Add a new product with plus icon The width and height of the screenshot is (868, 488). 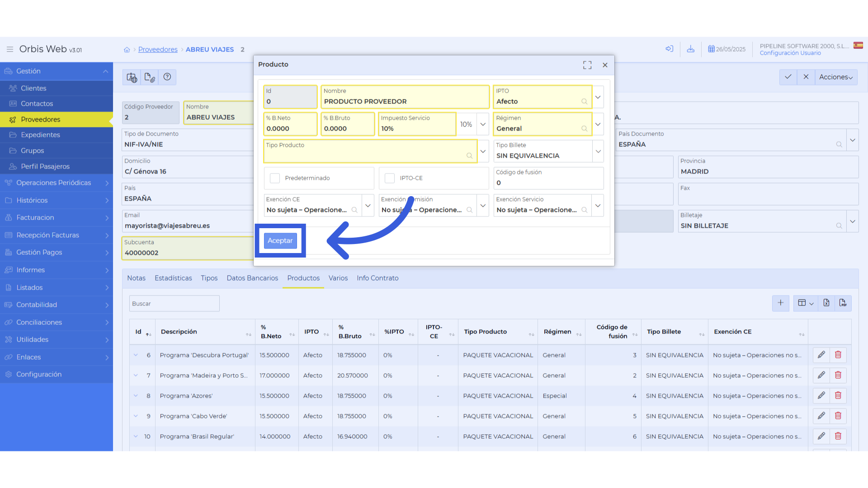(x=781, y=303)
